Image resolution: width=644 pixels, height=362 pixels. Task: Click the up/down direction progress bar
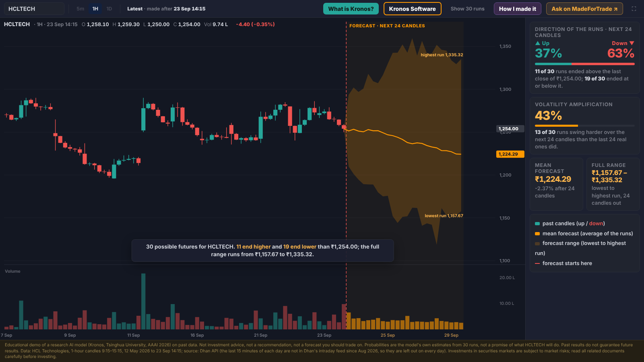click(x=585, y=64)
